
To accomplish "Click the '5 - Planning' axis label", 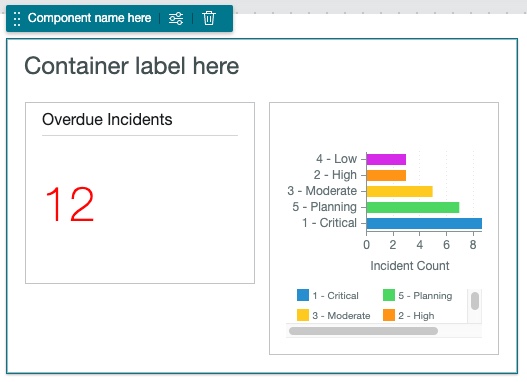I will tap(324, 207).
